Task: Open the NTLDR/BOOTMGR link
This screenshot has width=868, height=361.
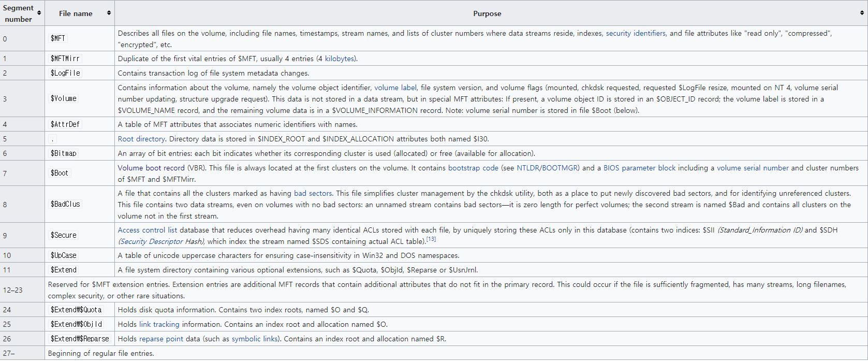Action: click(548, 168)
